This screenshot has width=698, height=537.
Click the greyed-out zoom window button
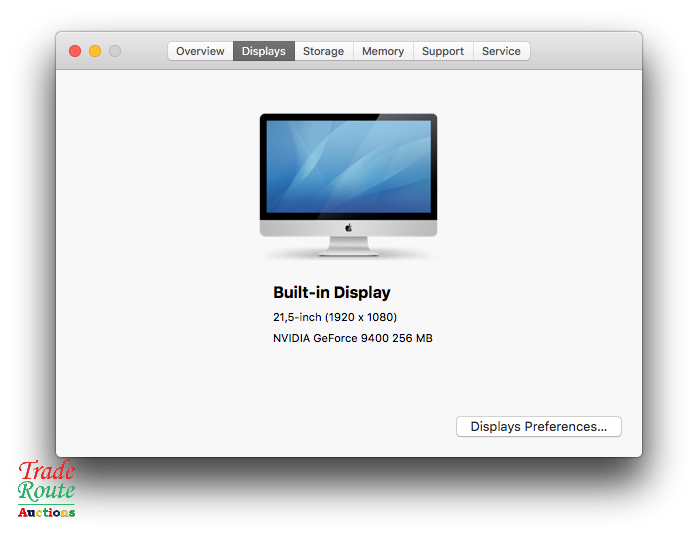coord(115,51)
